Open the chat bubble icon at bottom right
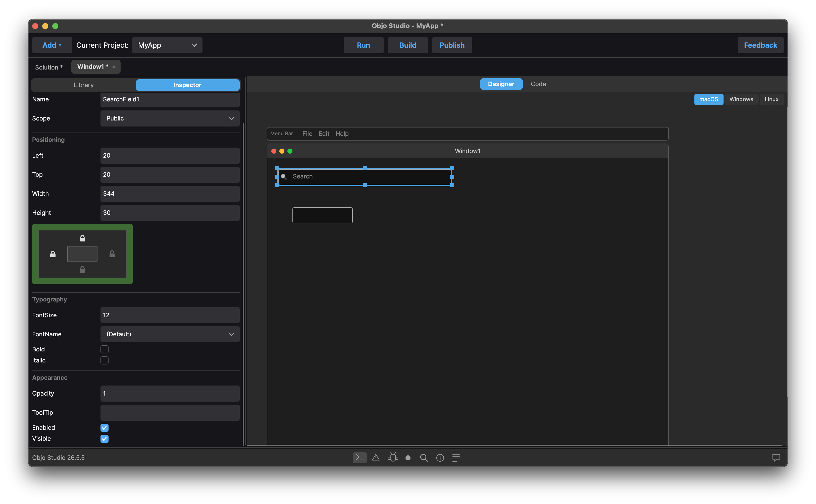The width and height of the screenshot is (816, 504). 776,458
